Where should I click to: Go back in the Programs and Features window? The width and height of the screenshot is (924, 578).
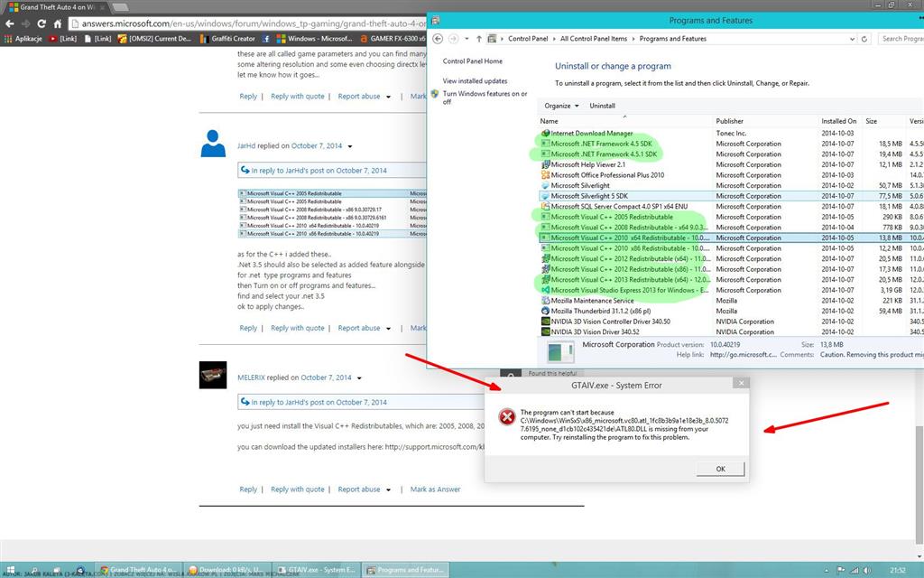click(438, 38)
